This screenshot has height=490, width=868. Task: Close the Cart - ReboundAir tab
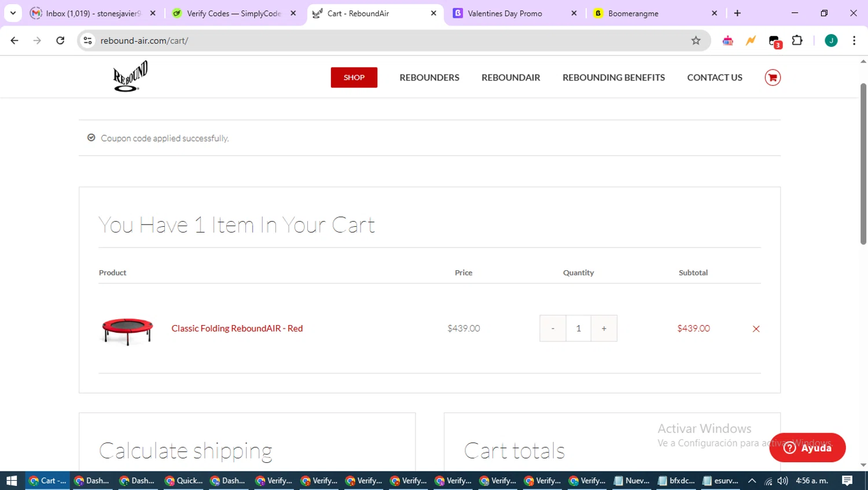[x=433, y=13]
